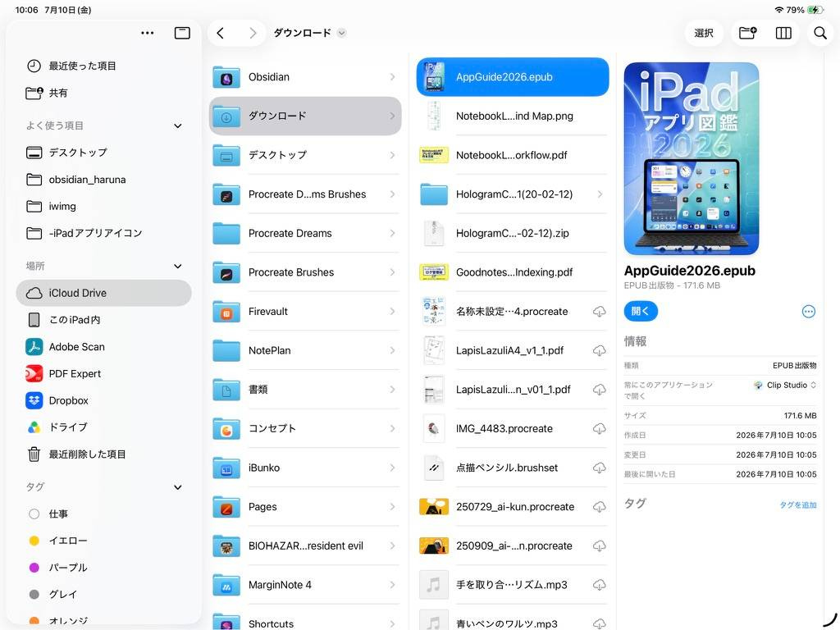Select the ダウンロード folder row
Image resolution: width=840 pixels, height=630 pixels.
pos(305,116)
